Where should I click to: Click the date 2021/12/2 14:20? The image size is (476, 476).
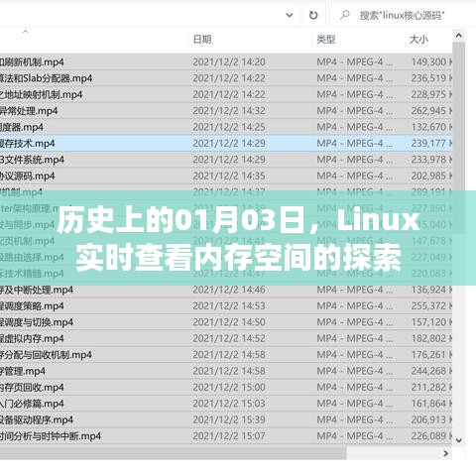(x=229, y=61)
